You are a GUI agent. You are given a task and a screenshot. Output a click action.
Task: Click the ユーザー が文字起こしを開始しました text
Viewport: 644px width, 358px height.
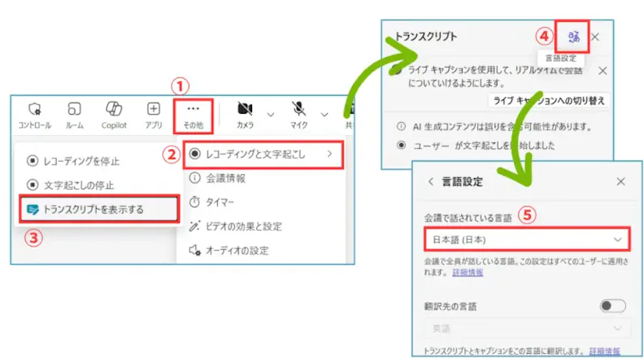tap(484, 146)
